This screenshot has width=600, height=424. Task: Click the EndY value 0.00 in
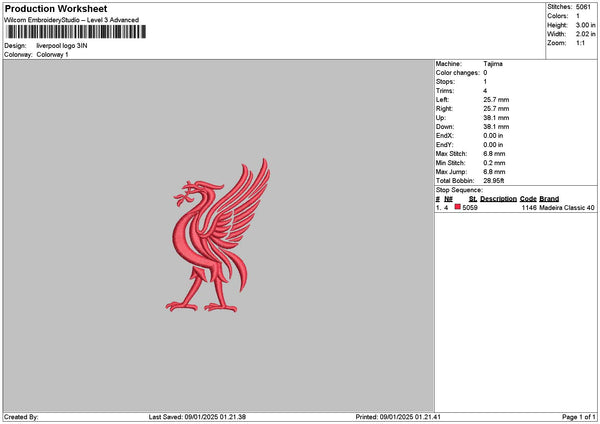tap(493, 145)
